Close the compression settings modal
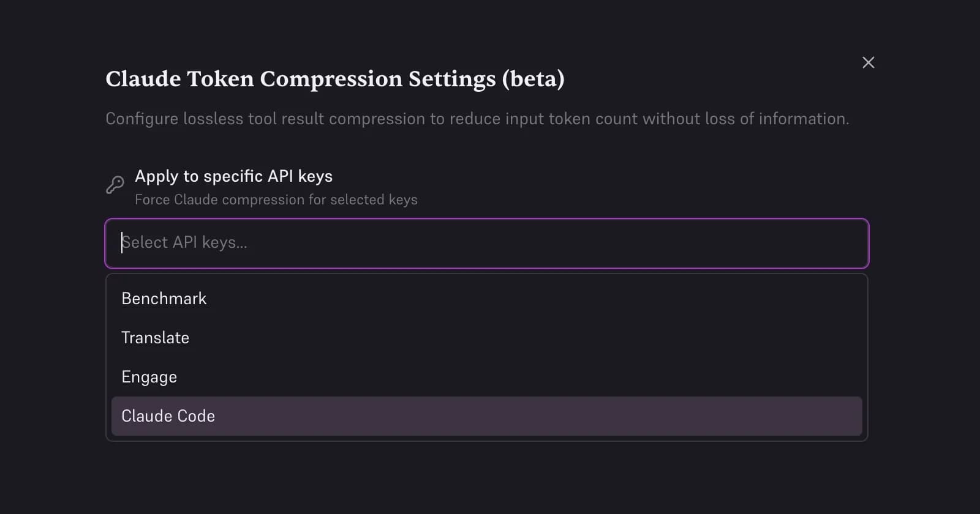980x514 pixels. [869, 62]
